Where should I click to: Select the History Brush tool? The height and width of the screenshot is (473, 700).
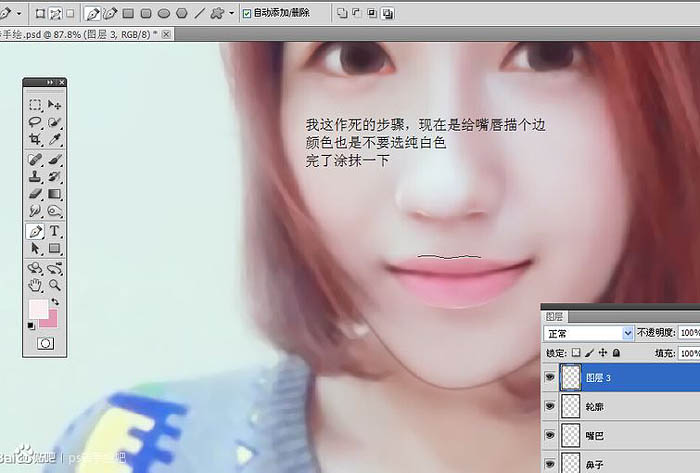tap(54, 177)
